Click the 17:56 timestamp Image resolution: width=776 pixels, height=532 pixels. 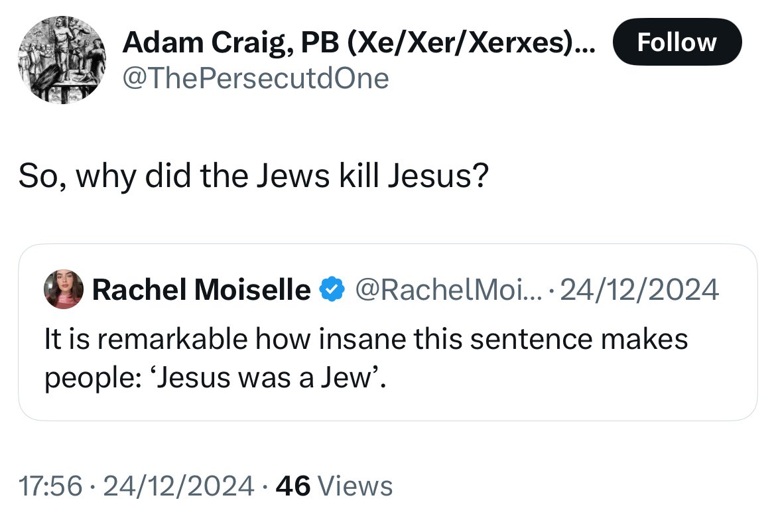click(50, 486)
